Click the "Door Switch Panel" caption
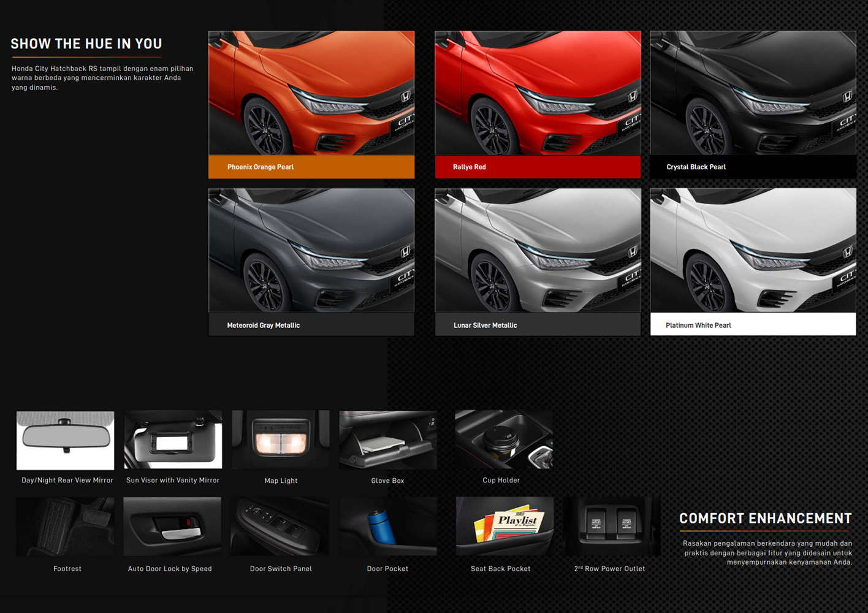The width and height of the screenshot is (868, 613). [x=281, y=569]
